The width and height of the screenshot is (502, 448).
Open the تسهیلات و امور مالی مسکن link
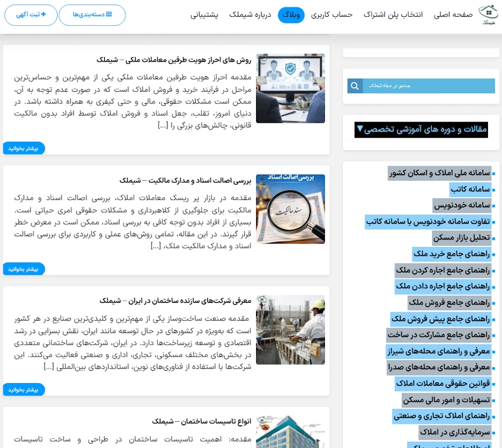446,400
